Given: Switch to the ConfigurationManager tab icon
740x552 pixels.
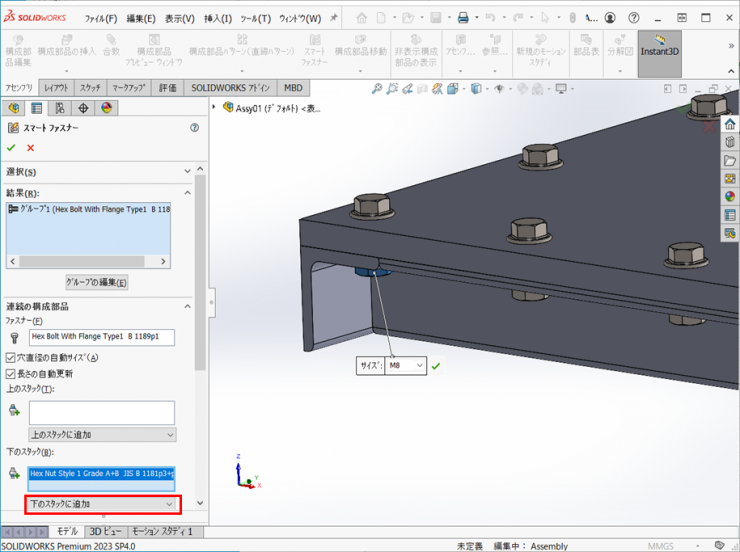Looking at the screenshot, I should coord(60,108).
